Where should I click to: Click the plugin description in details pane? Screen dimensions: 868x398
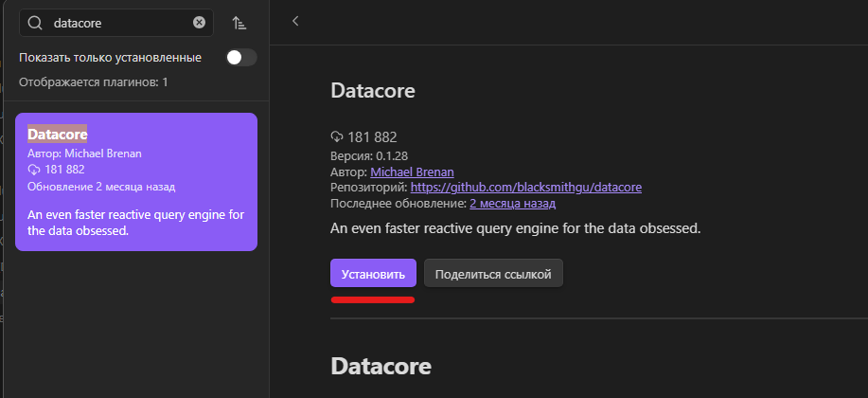point(515,228)
